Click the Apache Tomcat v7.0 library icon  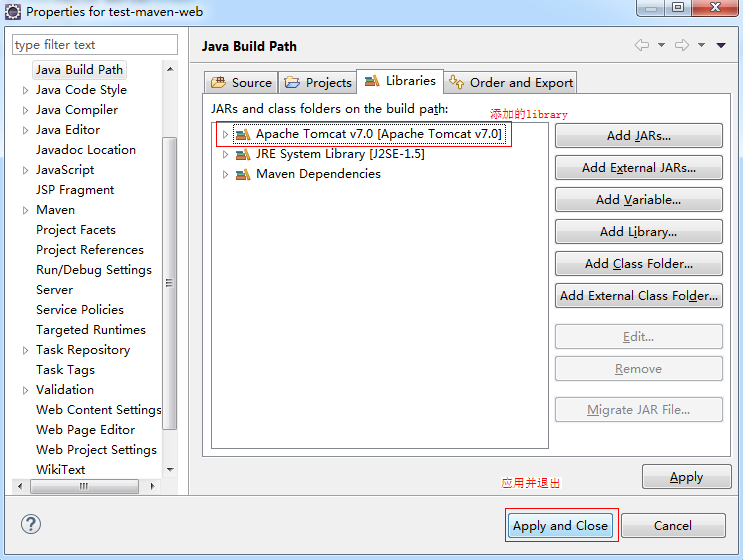tap(243, 135)
